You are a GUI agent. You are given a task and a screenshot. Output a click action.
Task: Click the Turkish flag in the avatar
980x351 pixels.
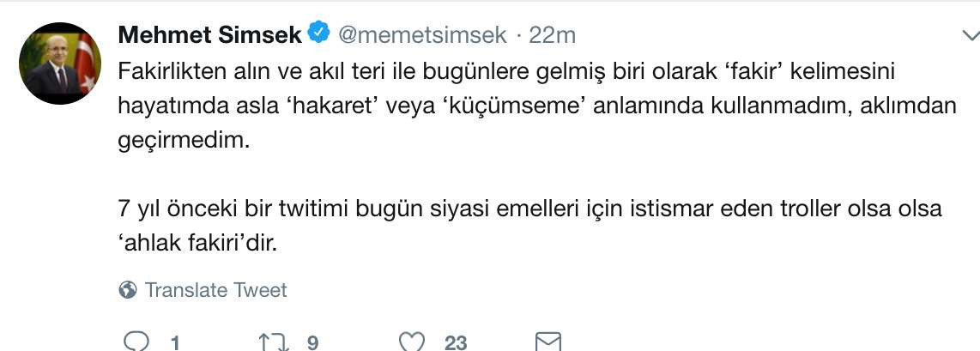[x=87, y=64]
